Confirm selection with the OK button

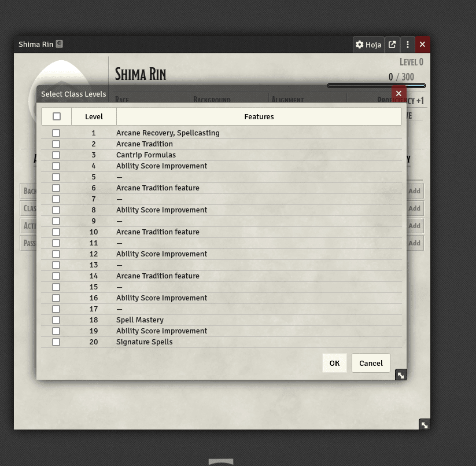point(334,363)
